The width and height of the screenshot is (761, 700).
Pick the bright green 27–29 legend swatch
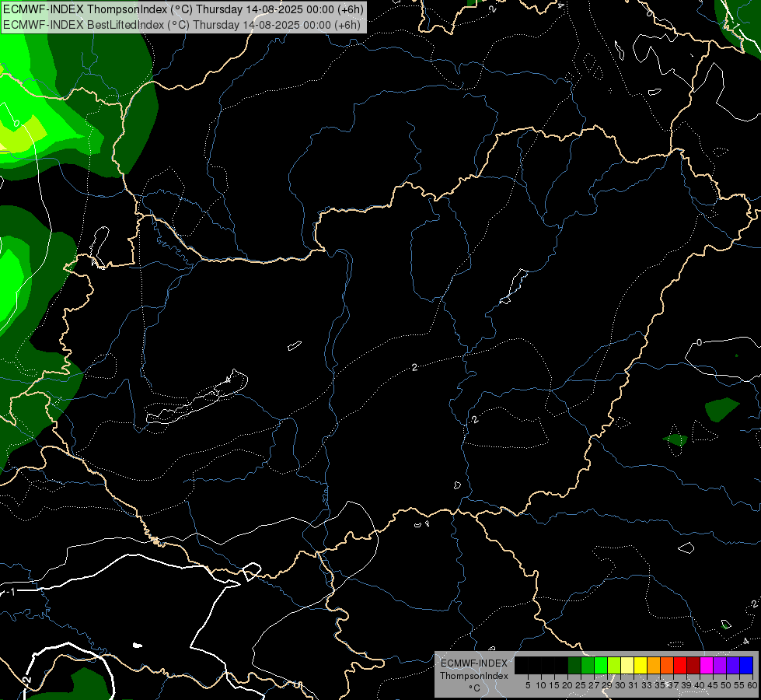pos(602,665)
